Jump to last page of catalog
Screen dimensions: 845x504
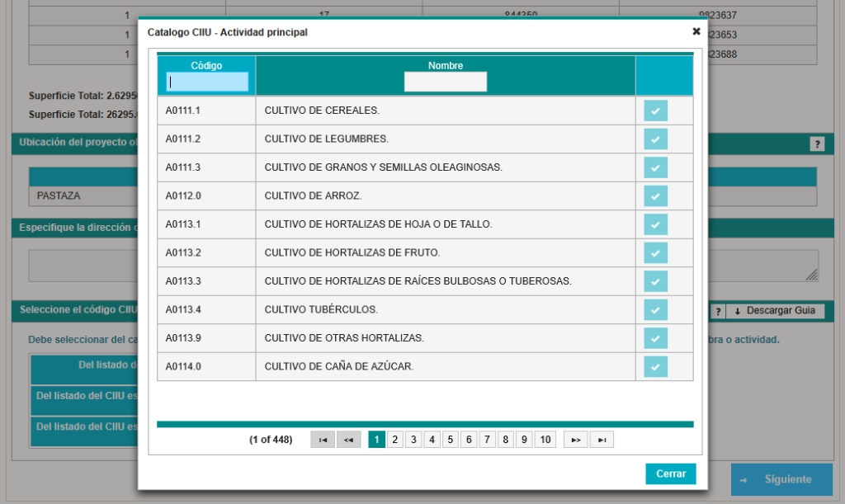(x=602, y=440)
